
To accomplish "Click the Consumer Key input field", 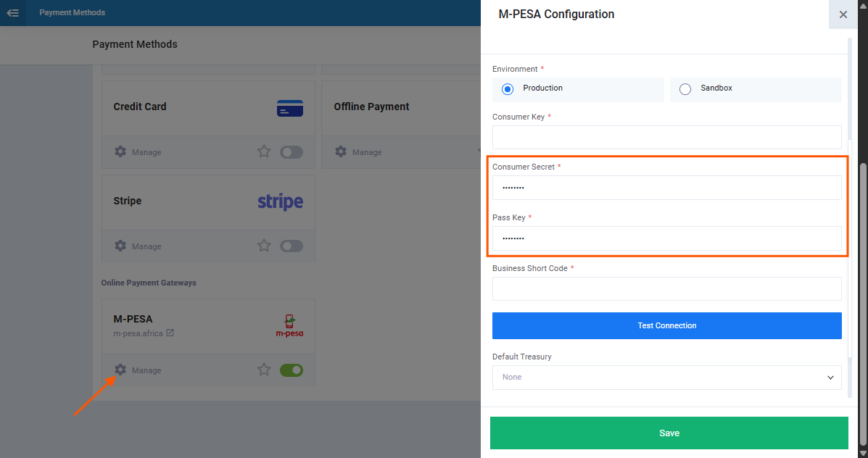I will tap(667, 137).
